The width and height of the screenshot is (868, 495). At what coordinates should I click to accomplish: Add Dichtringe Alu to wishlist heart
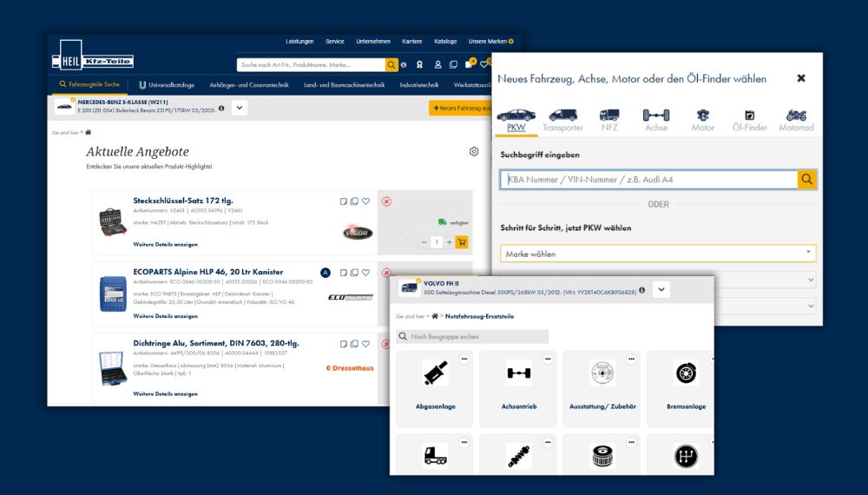pos(366,344)
